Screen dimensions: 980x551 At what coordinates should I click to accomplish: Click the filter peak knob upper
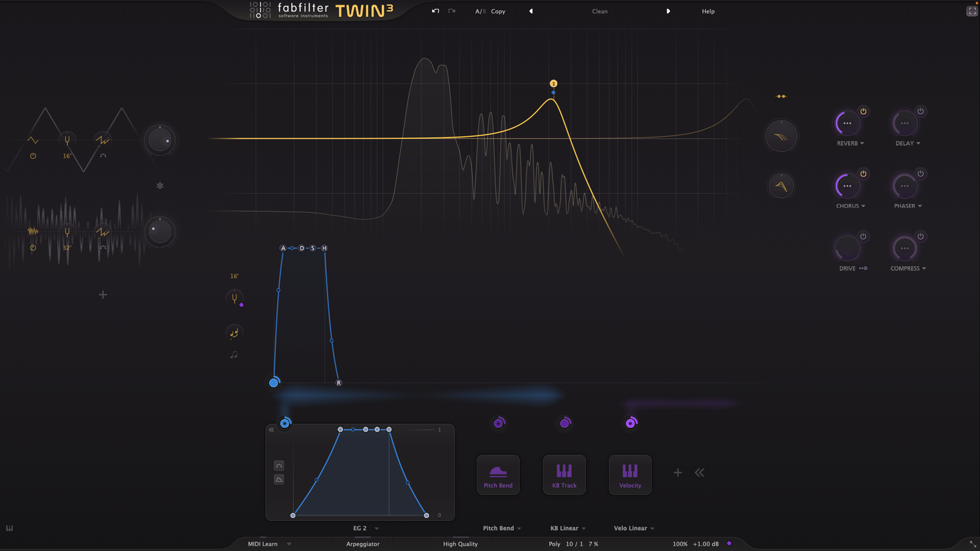coord(781,136)
